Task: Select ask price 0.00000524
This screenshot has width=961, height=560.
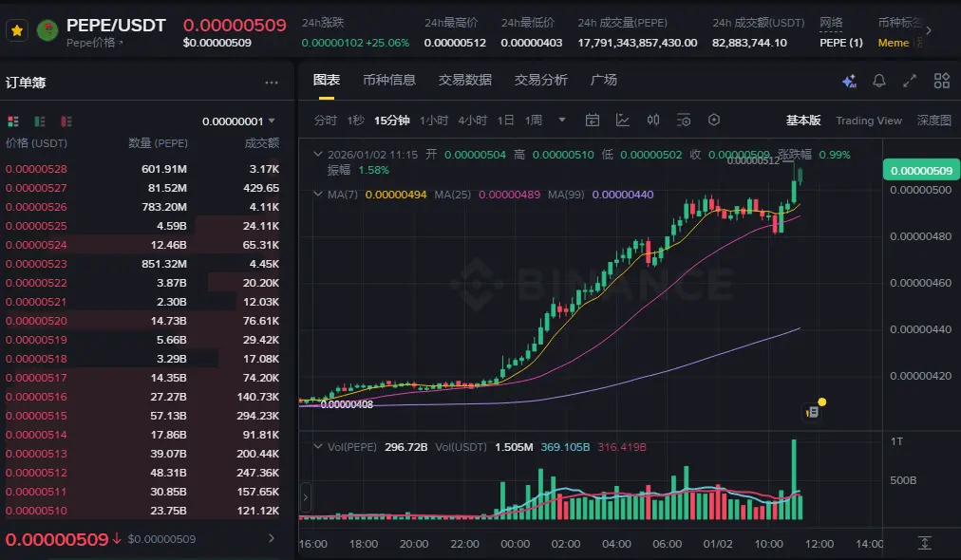Action: pyautogui.click(x=36, y=245)
